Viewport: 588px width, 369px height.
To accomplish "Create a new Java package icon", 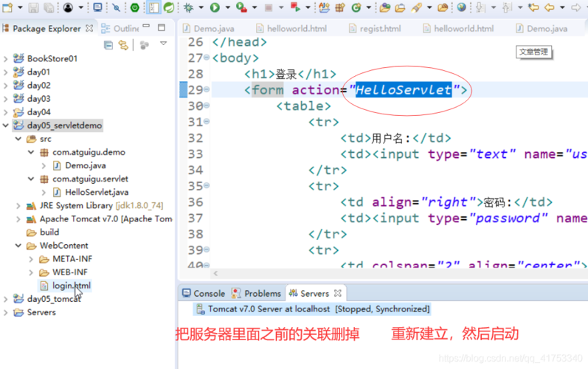I will pyautogui.click(x=340, y=7).
